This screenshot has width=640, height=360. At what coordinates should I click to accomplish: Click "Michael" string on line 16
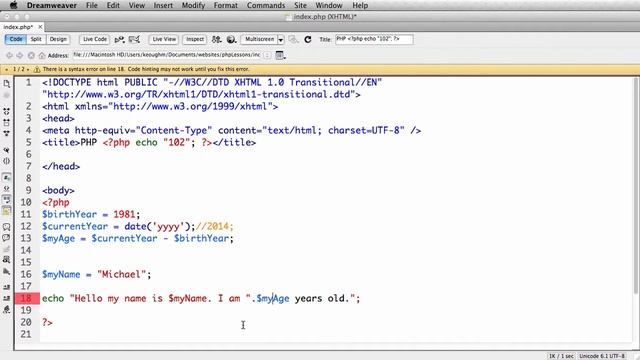tap(121, 274)
